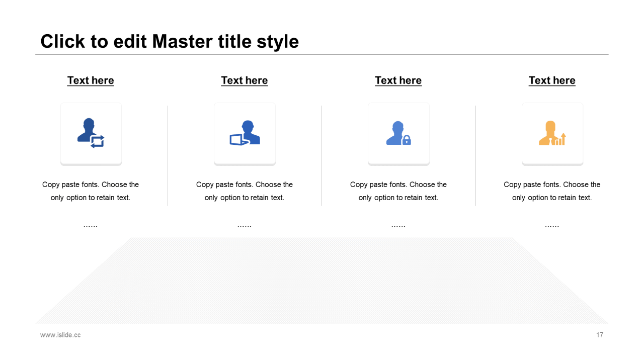Screen dimensions: 644x362
Task: Click the ellipsis dots below the third column
Action: 398,227
